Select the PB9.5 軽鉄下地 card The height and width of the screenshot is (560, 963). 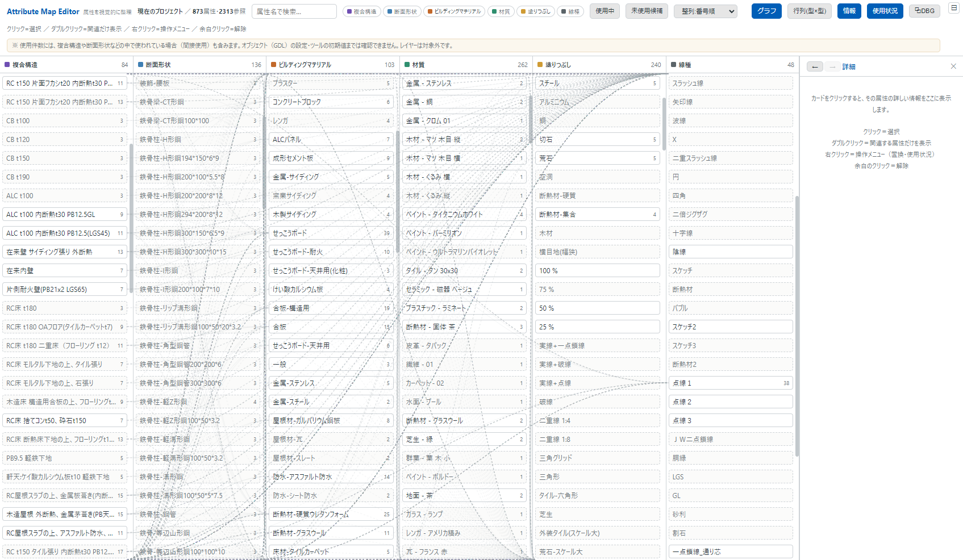tap(65, 458)
